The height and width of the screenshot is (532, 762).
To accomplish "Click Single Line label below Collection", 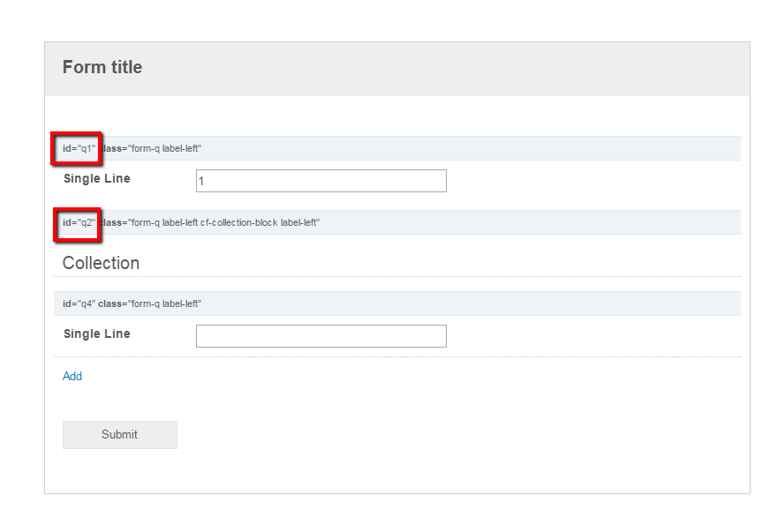I will (x=97, y=334).
